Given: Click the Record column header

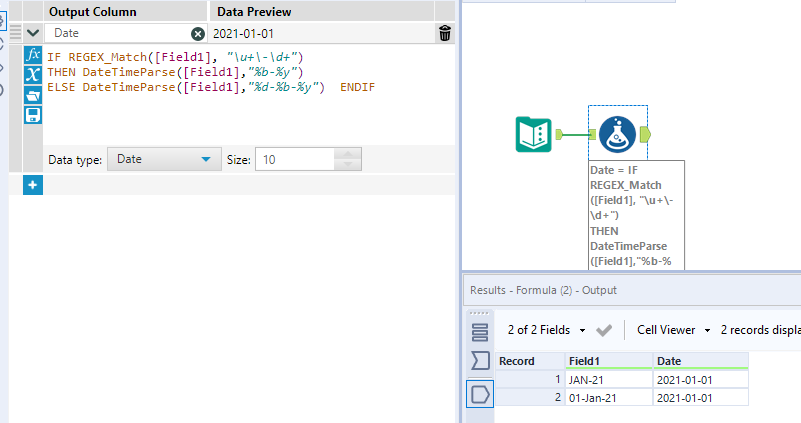Looking at the screenshot, I should click(530, 361).
